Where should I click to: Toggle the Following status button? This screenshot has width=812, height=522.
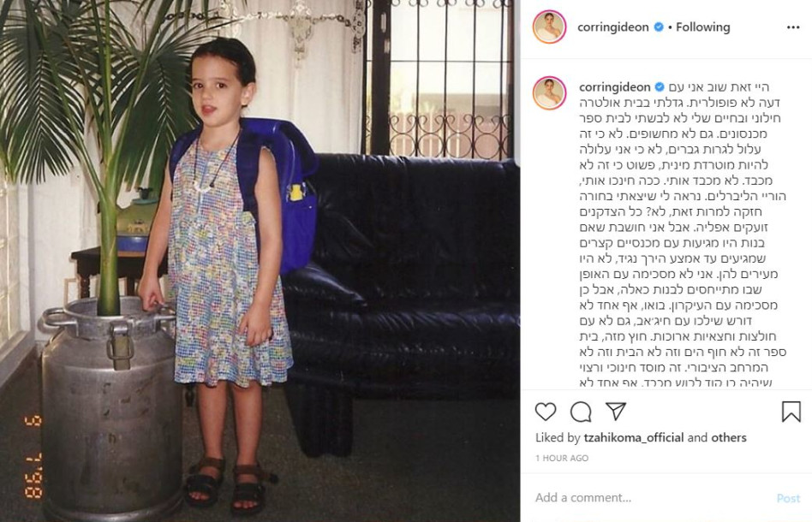[x=702, y=27]
